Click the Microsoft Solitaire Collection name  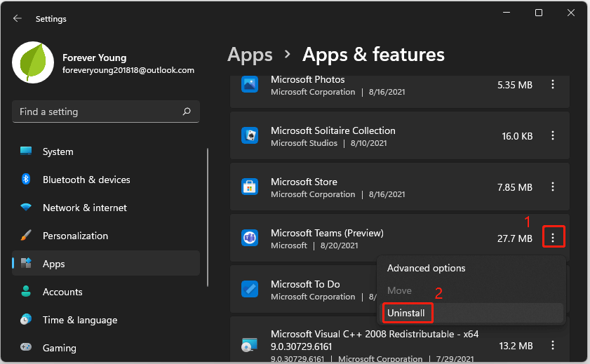pyautogui.click(x=333, y=130)
